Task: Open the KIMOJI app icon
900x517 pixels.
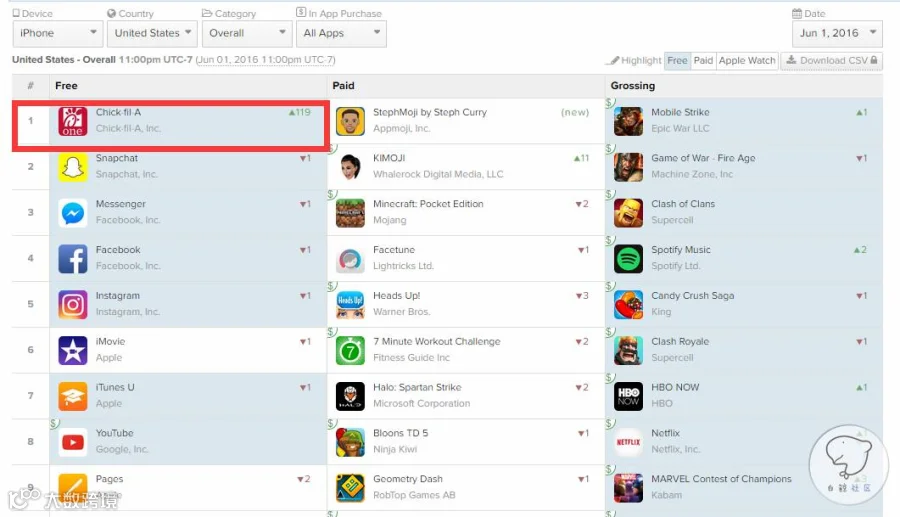Action: click(x=350, y=167)
